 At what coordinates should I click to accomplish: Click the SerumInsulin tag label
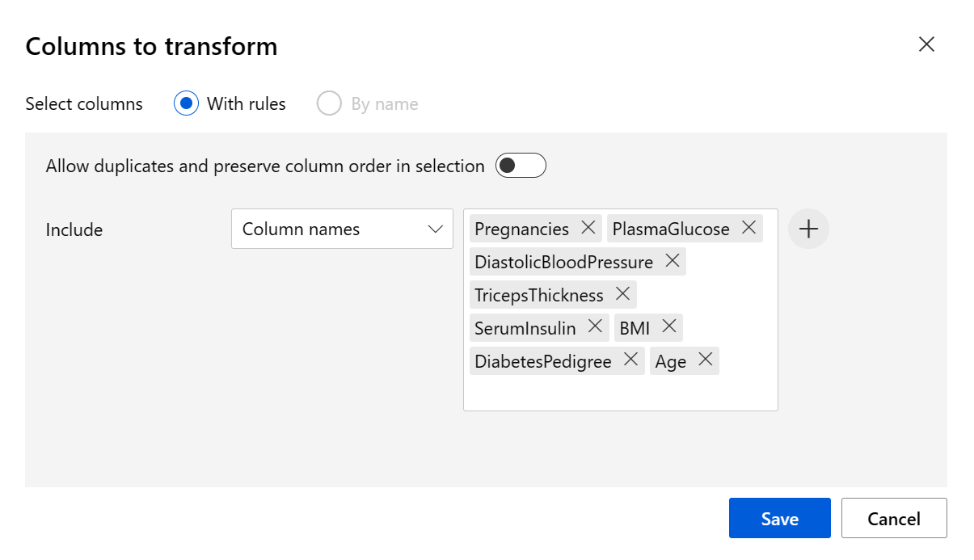(x=525, y=328)
